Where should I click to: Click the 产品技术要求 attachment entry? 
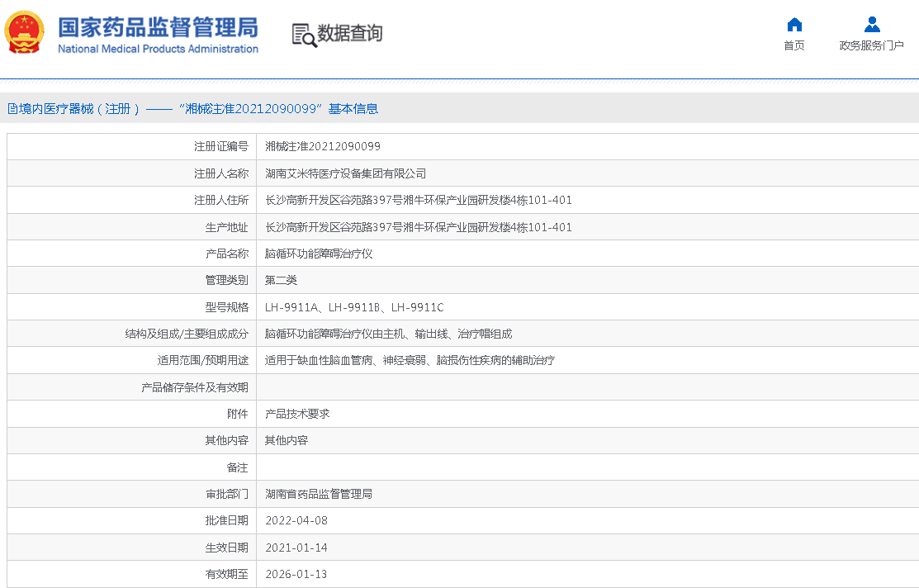click(296, 414)
